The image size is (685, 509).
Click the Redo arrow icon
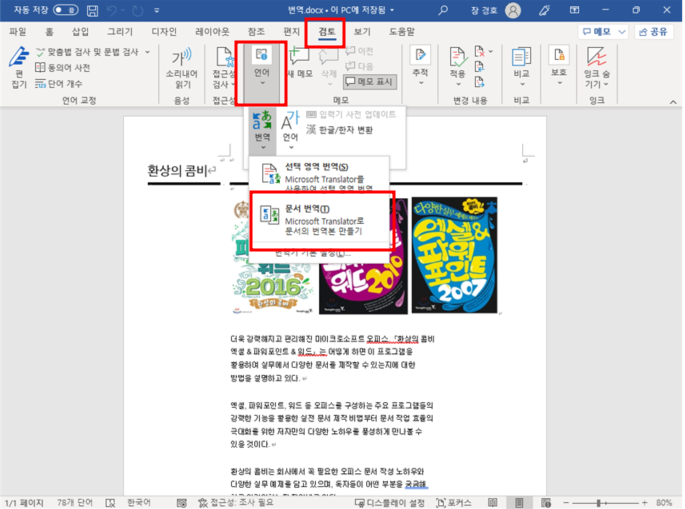[138, 10]
